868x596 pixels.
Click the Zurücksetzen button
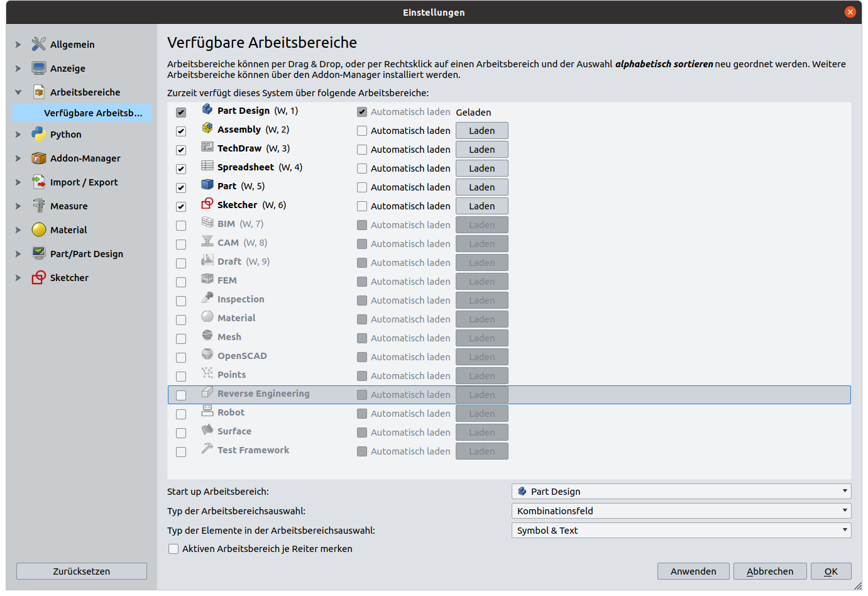pyautogui.click(x=82, y=571)
